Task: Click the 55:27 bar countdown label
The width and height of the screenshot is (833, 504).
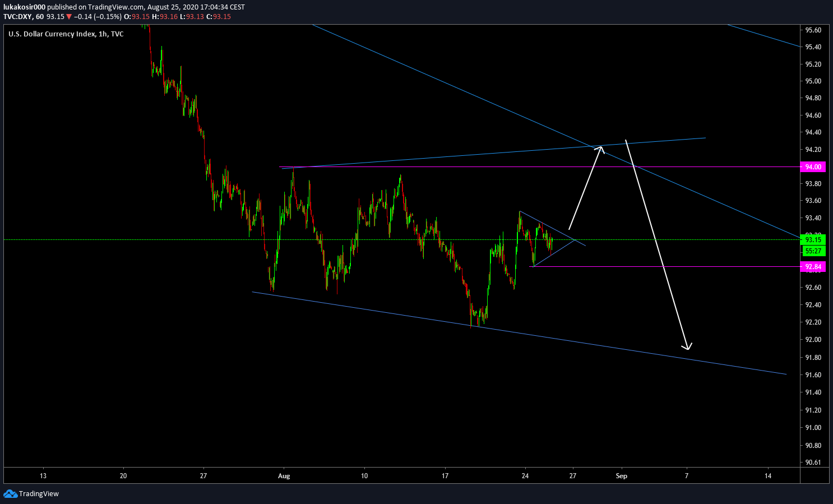Action: click(813, 251)
